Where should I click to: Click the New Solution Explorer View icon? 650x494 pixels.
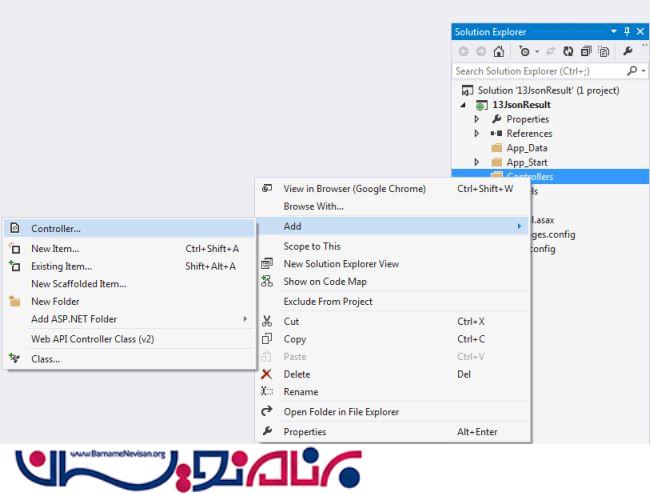tap(267, 264)
